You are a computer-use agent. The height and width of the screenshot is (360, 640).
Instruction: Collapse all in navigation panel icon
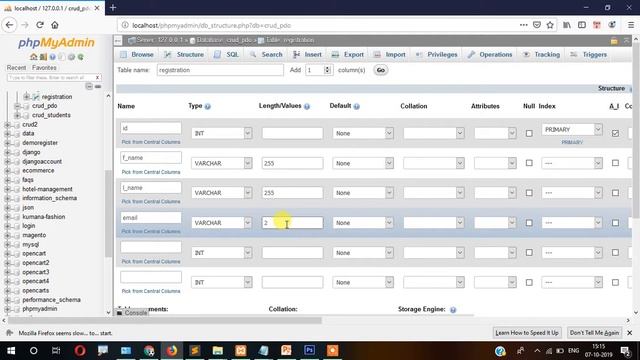point(89,86)
